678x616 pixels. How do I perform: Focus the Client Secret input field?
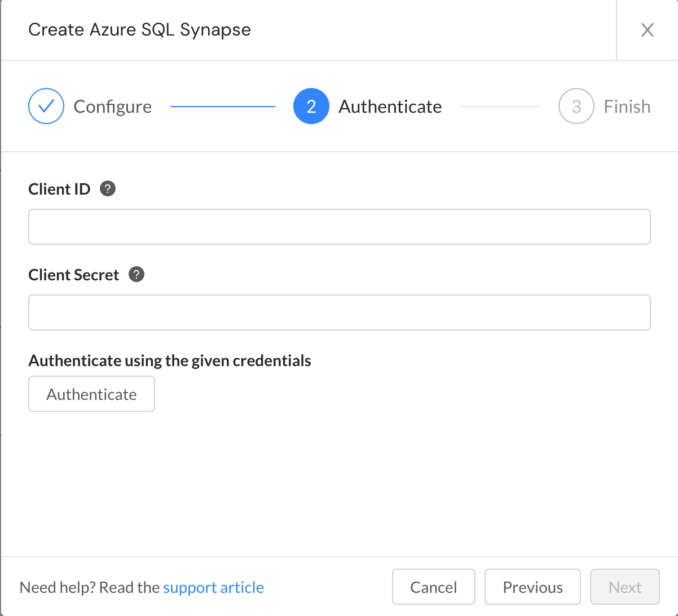340,313
